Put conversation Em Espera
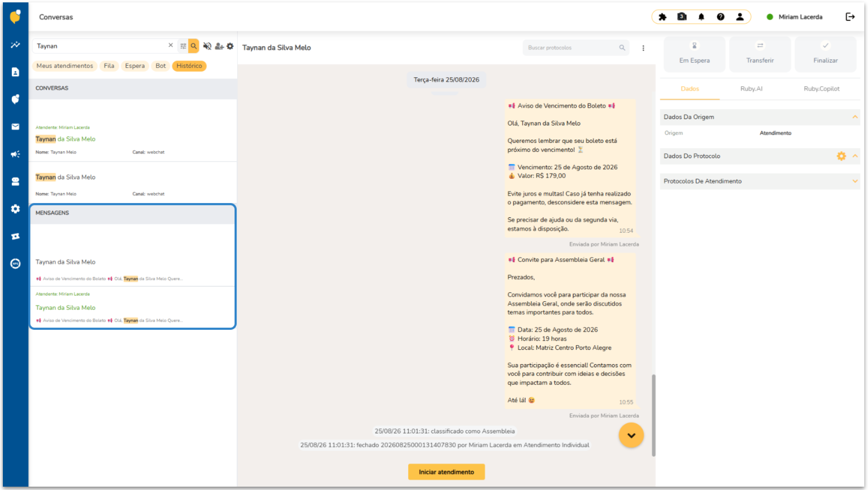The height and width of the screenshot is (490, 868). [x=694, y=54]
